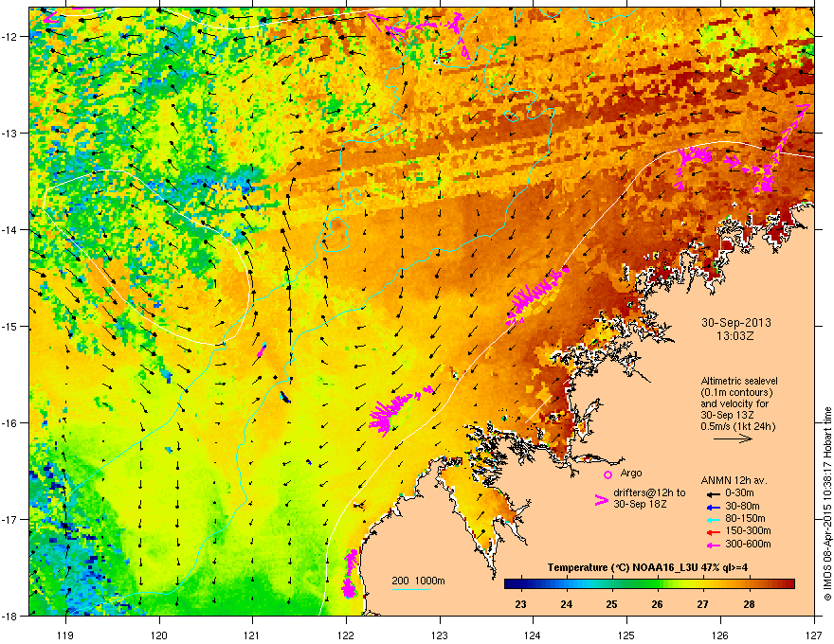Click the 120 longitude axis label
Viewport: 834px width, 644px height.
pyautogui.click(x=159, y=635)
